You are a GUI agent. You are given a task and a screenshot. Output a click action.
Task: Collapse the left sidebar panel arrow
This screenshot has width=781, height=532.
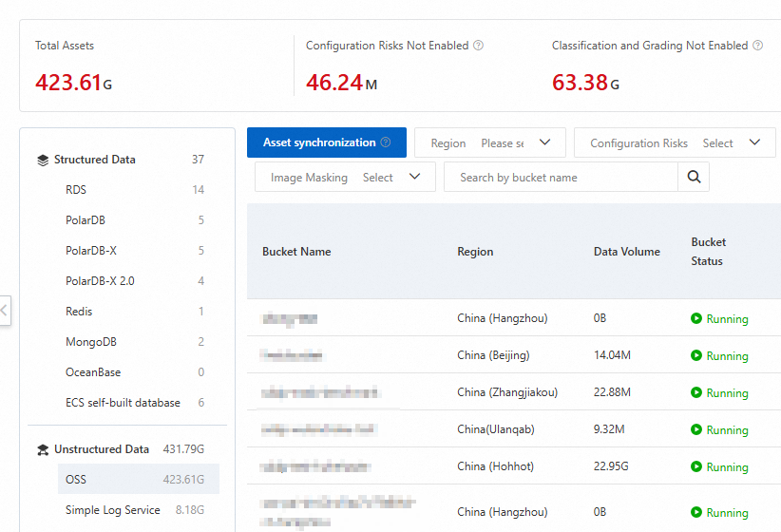pos(5,310)
